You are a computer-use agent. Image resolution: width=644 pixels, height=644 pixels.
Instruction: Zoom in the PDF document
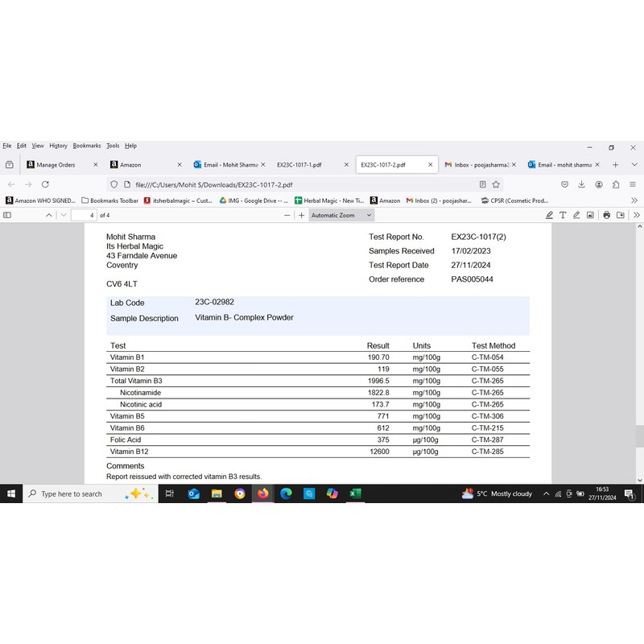[x=302, y=216]
